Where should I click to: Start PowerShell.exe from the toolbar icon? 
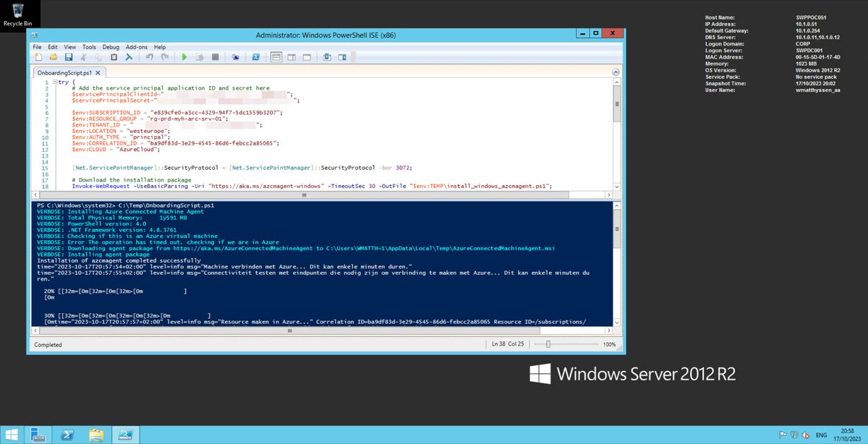pyautogui.click(x=256, y=57)
